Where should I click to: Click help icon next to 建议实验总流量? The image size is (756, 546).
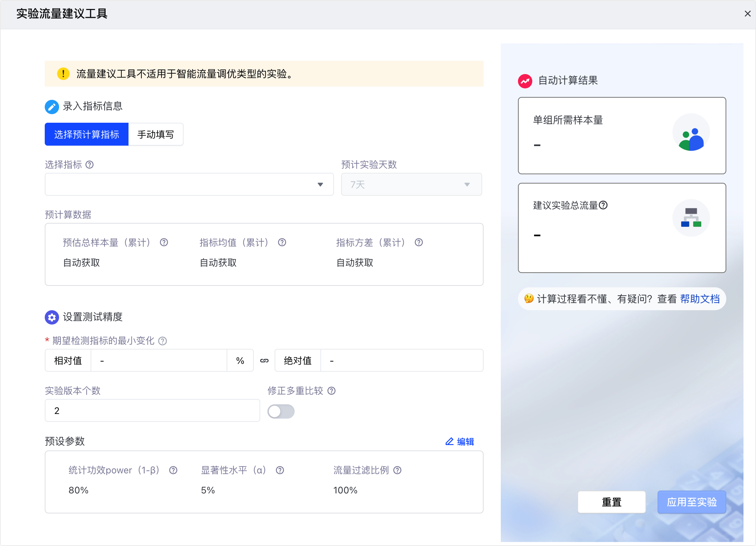click(x=603, y=205)
